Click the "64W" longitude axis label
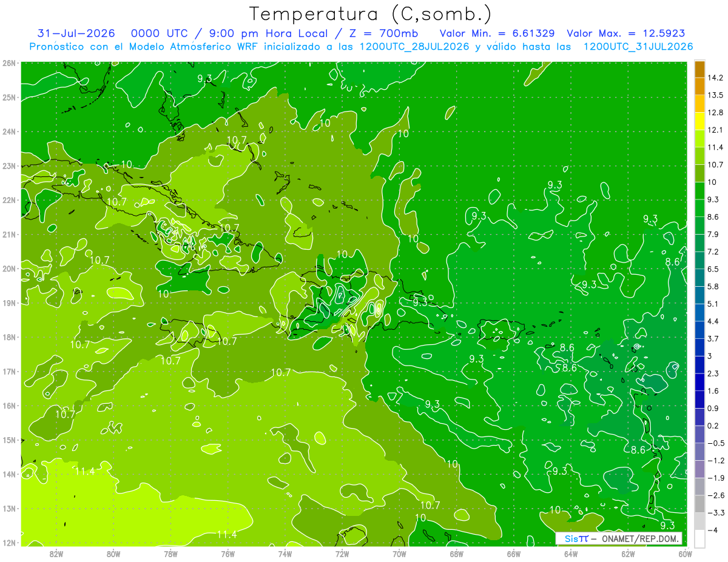This screenshot has height=562, width=728. (x=571, y=554)
